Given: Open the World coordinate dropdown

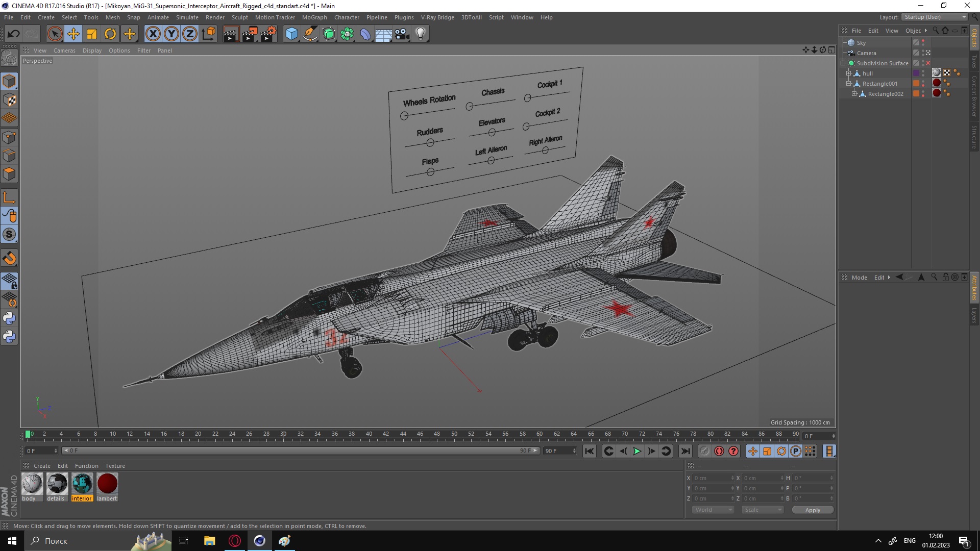Looking at the screenshot, I should pos(713,510).
